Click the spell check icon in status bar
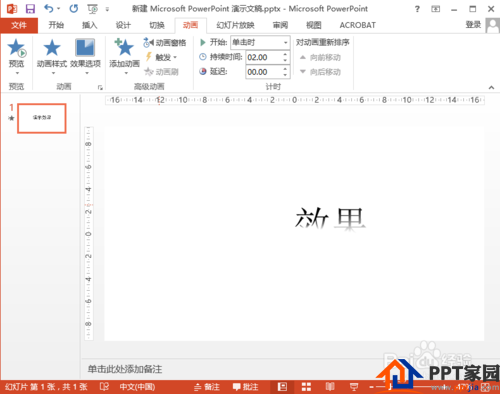Screen dimensions: 500x394 (x=104, y=387)
